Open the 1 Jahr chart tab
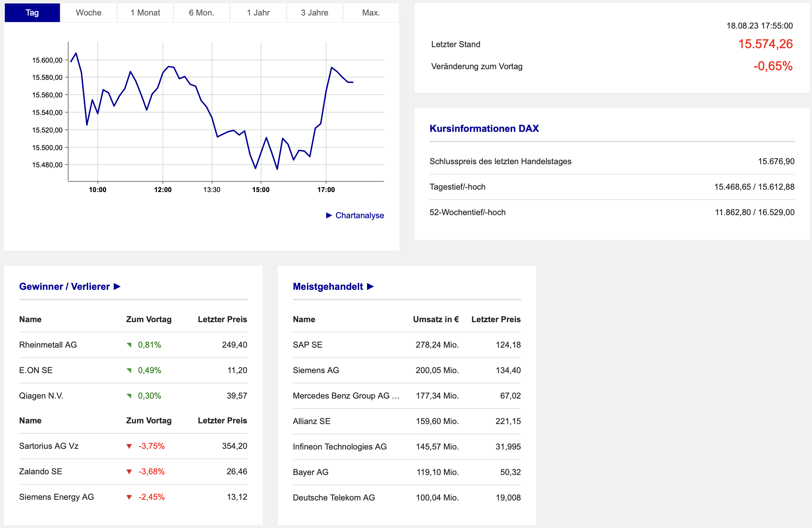This screenshot has width=812, height=528. pos(258,13)
